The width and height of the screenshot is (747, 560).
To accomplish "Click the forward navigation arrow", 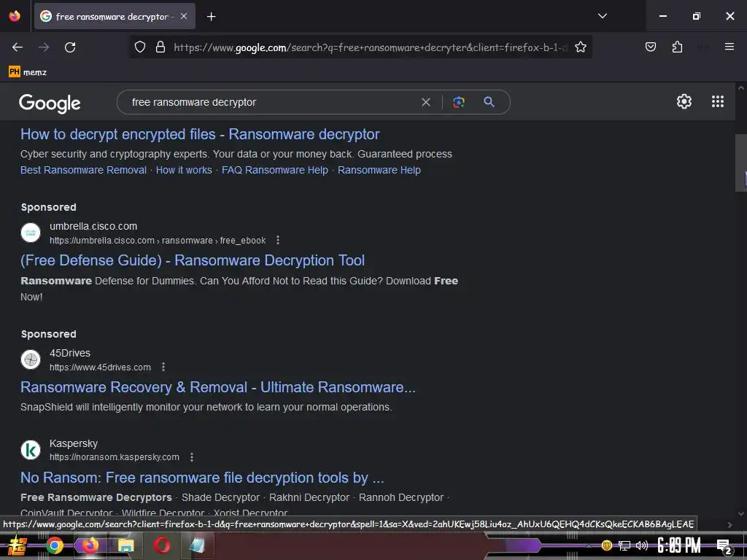I will [x=44, y=47].
